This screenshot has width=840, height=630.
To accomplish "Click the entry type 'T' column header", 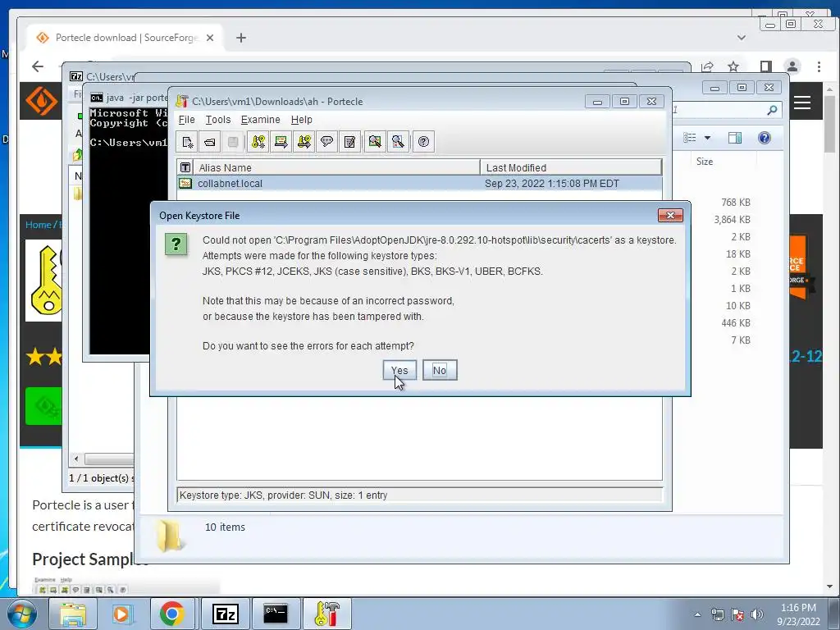I will tap(185, 167).
